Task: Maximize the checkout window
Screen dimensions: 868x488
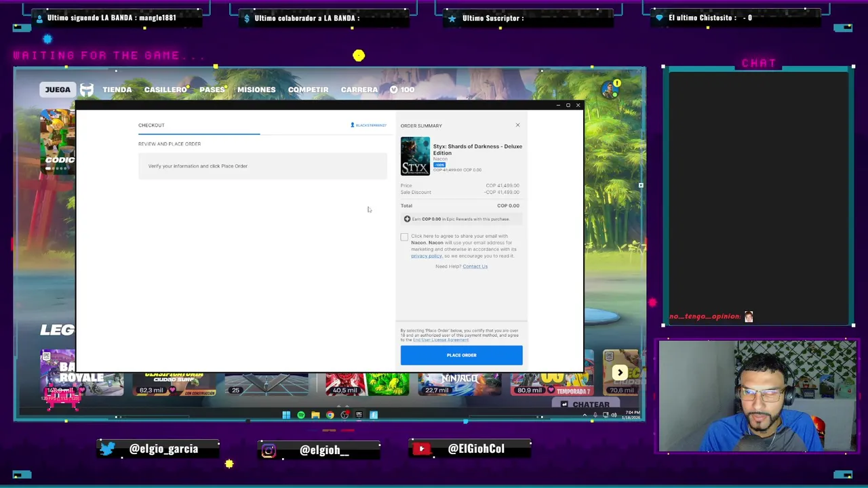Action: (x=568, y=105)
